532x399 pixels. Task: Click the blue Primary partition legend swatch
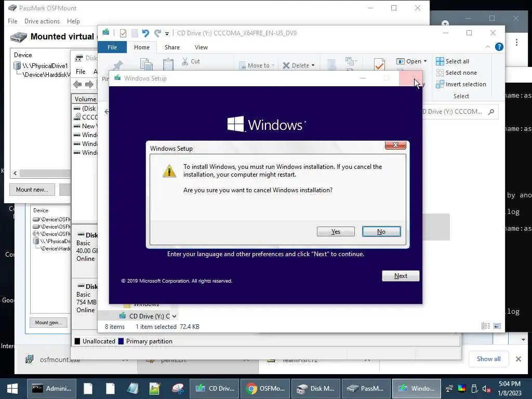121,341
